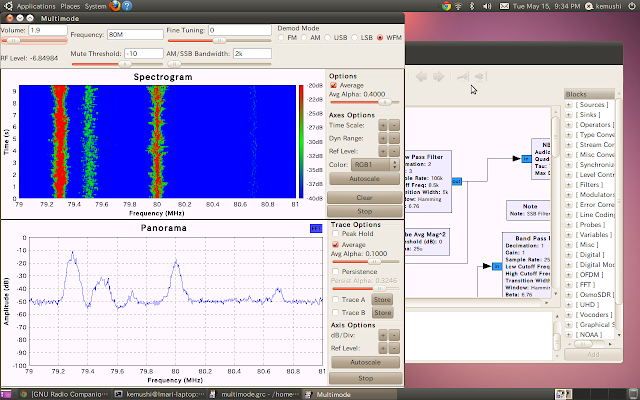
Task: Decrease Time Scale with the minus button
Action: [x=394, y=125]
